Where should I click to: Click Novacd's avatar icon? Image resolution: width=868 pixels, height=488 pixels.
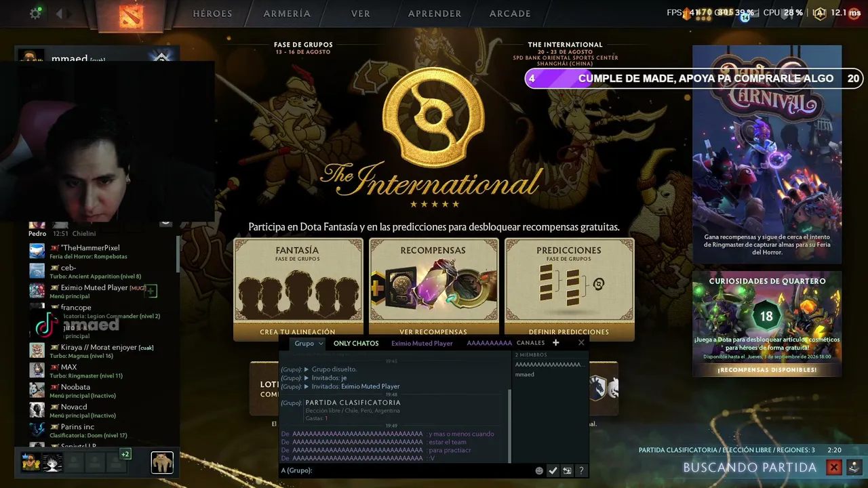point(37,409)
